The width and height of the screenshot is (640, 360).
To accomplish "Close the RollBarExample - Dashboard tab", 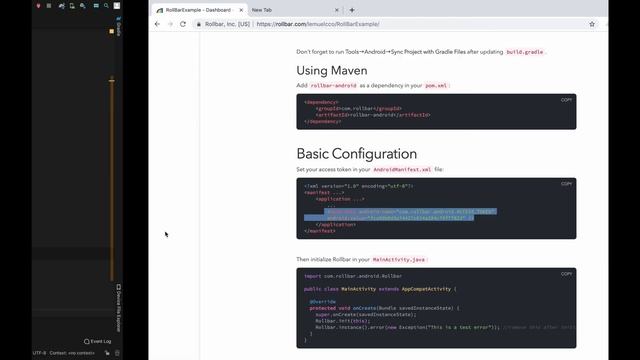I will (241, 10).
